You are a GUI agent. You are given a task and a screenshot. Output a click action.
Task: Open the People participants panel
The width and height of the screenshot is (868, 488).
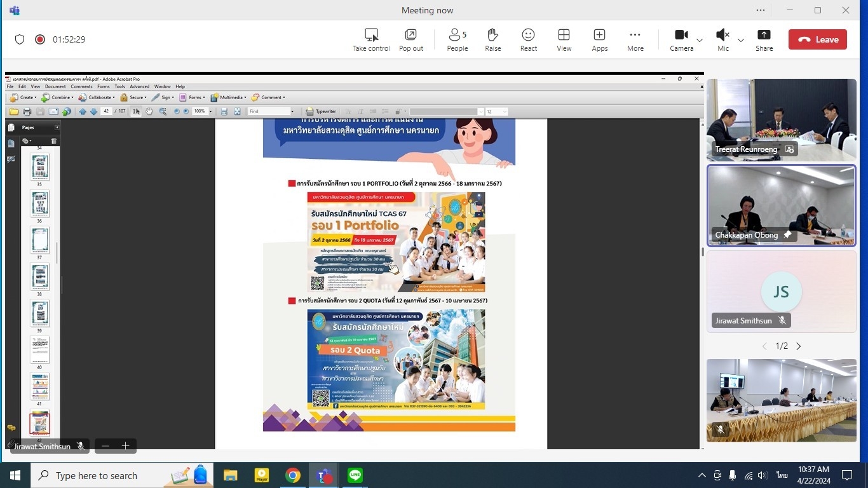pos(457,39)
